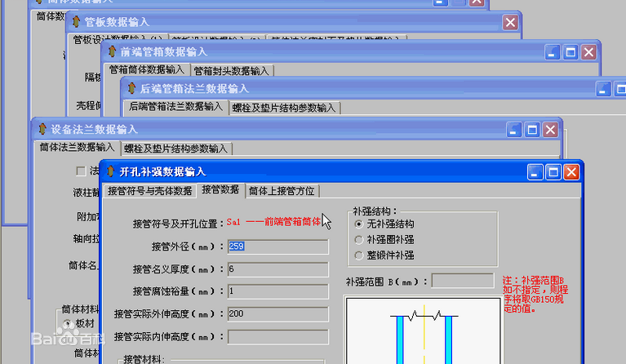Close the 前端管箱数据输入 window

(x=589, y=52)
